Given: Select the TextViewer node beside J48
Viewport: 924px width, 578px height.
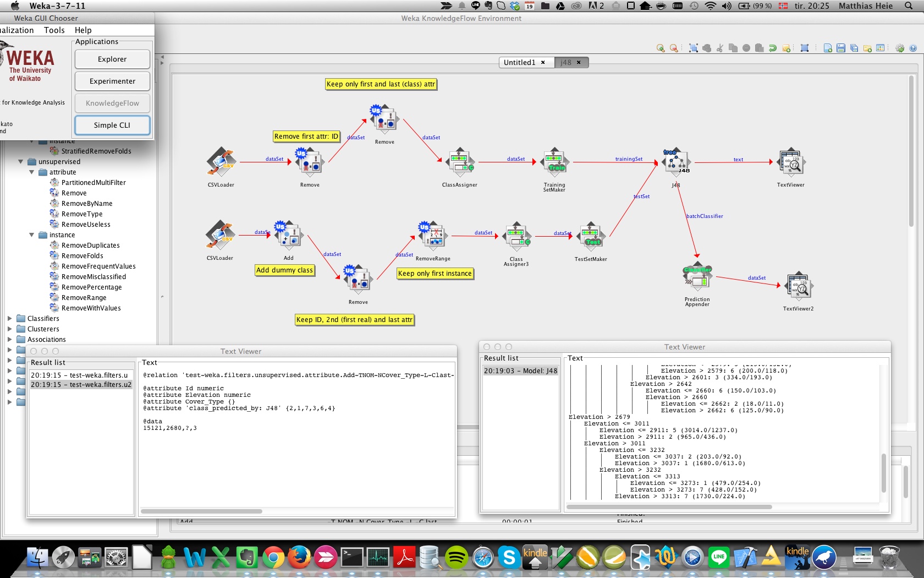Looking at the screenshot, I should pyautogui.click(x=791, y=162).
